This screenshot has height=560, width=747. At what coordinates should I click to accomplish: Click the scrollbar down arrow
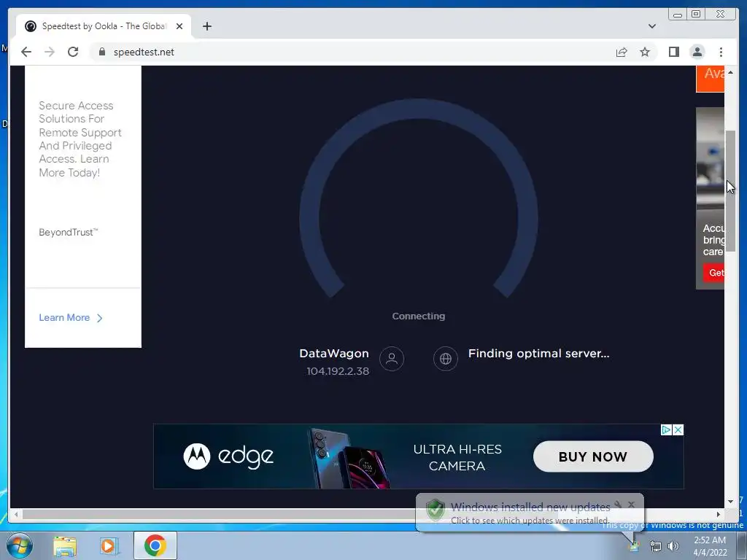(730, 502)
